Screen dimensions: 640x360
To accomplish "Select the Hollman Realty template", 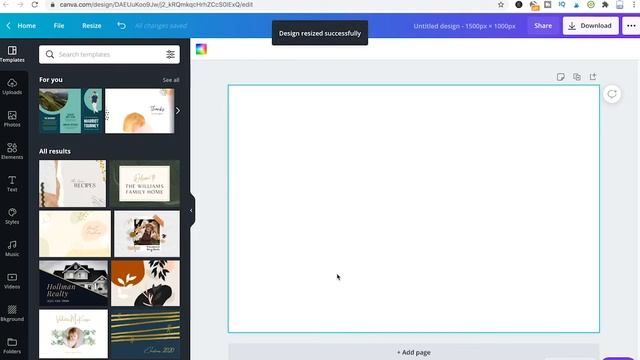I will 73,283.
